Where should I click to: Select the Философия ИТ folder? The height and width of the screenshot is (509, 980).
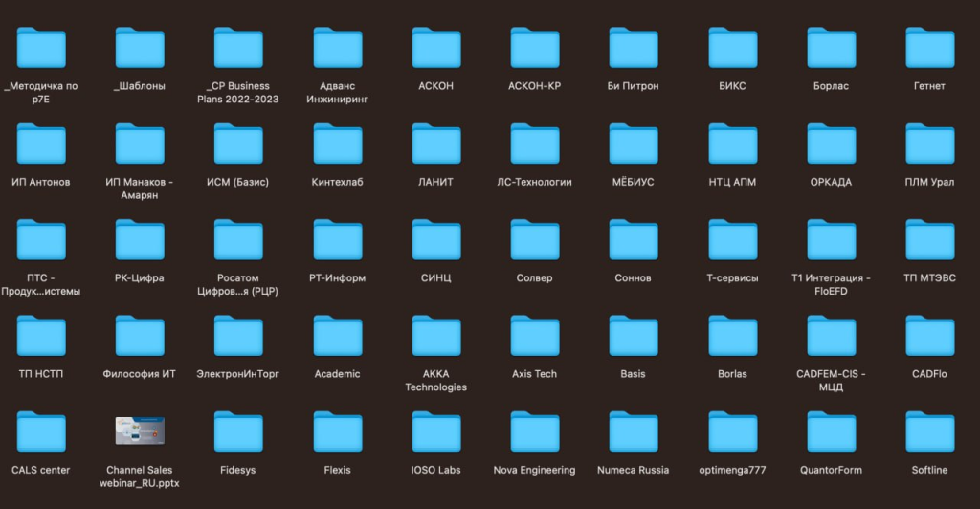pos(140,336)
